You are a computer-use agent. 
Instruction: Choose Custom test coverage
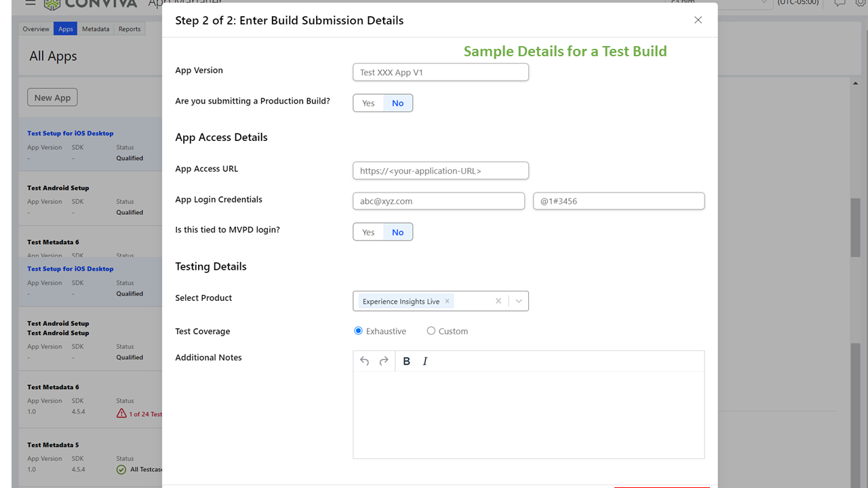(431, 331)
